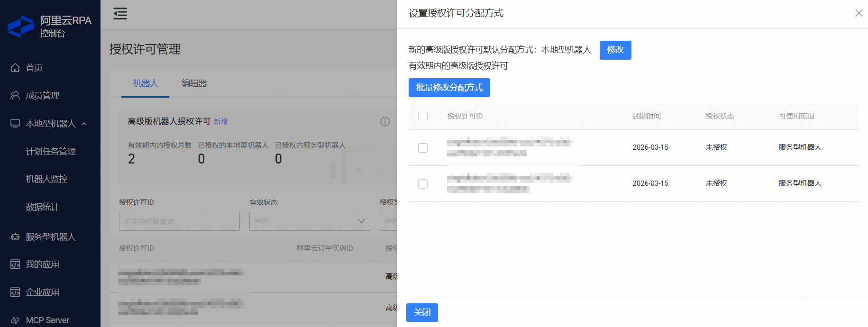Check the second license row checkbox
This screenshot has width=868, height=327.
423,184
